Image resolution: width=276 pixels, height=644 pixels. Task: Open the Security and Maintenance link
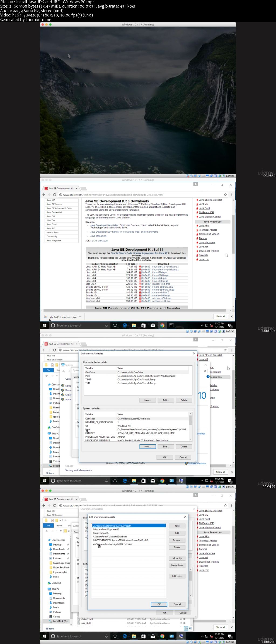[78, 470]
